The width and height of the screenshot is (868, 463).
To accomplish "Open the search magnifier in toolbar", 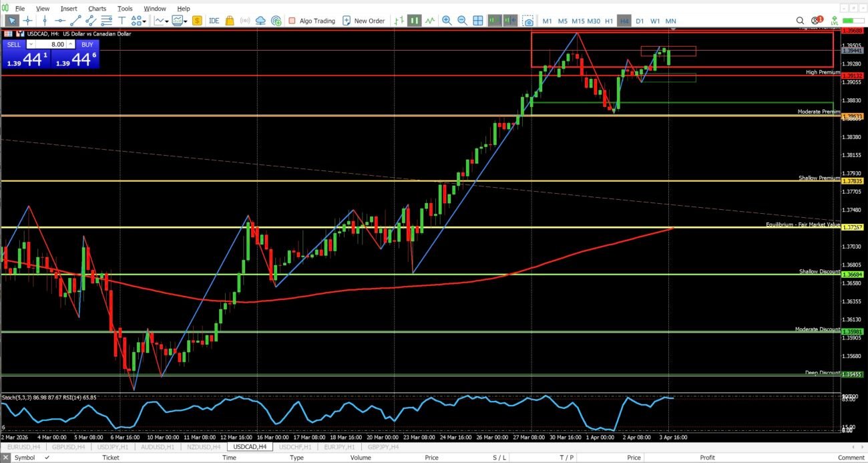I will click(800, 21).
